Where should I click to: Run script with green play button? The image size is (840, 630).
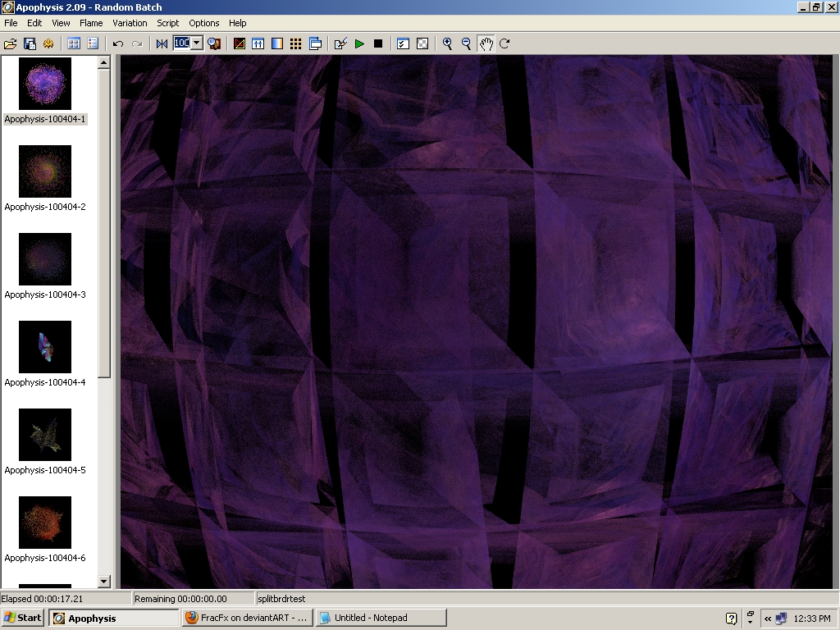coord(359,43)
